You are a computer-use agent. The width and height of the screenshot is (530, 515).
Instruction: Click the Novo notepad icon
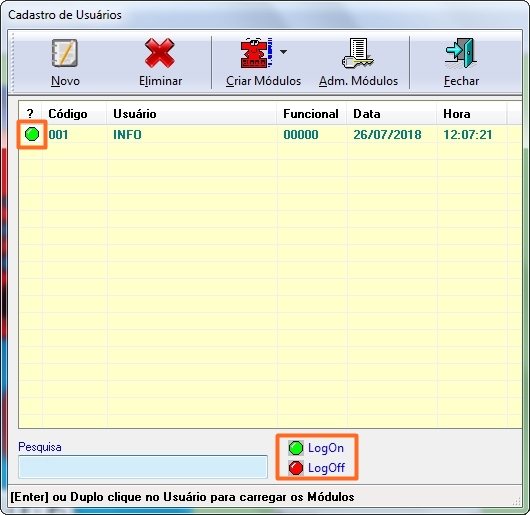(x=65, y=53)
